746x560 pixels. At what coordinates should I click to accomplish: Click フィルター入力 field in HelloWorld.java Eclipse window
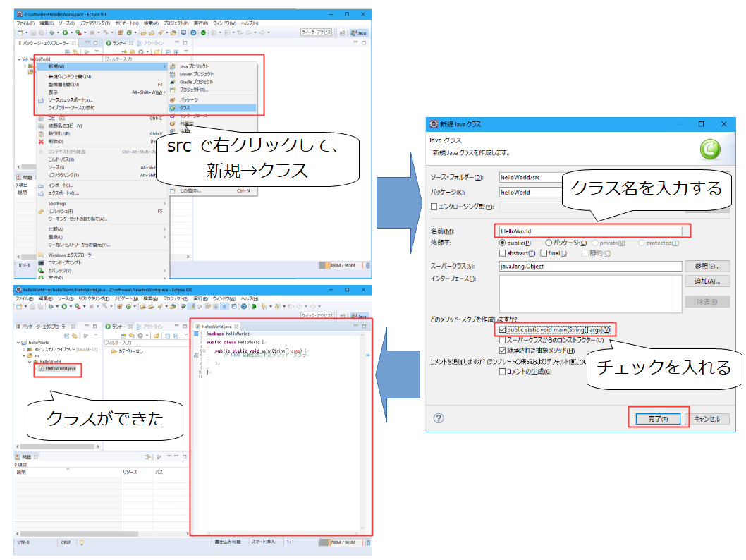click(145, 343)
